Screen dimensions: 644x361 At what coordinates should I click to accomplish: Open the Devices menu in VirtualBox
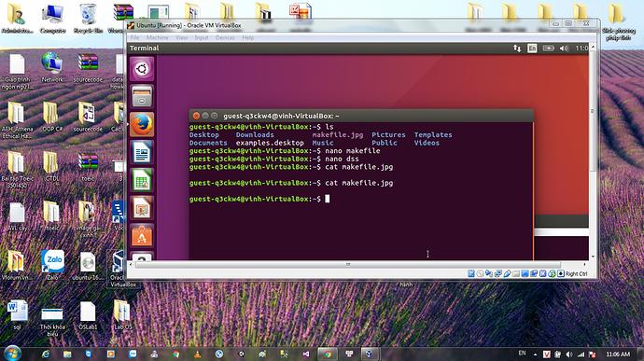pos(225,38)
